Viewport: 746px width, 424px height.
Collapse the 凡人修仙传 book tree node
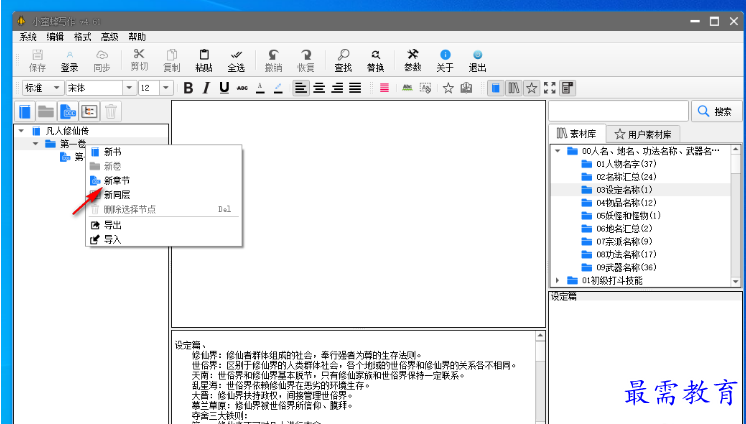click(23, 131)
